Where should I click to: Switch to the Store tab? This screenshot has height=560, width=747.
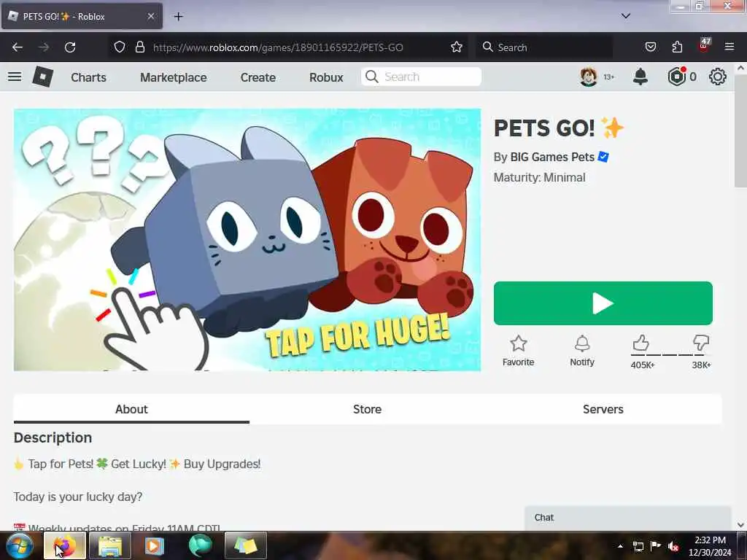tap(368, 409)
